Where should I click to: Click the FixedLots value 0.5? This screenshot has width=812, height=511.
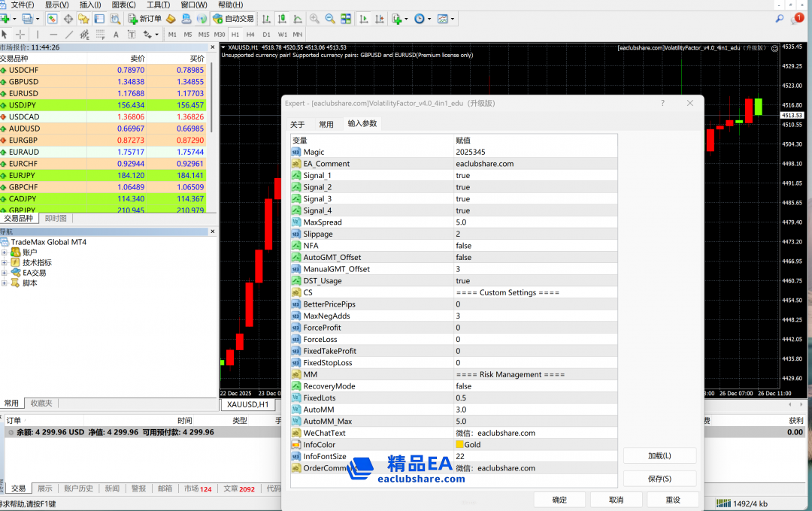(461, 398)
